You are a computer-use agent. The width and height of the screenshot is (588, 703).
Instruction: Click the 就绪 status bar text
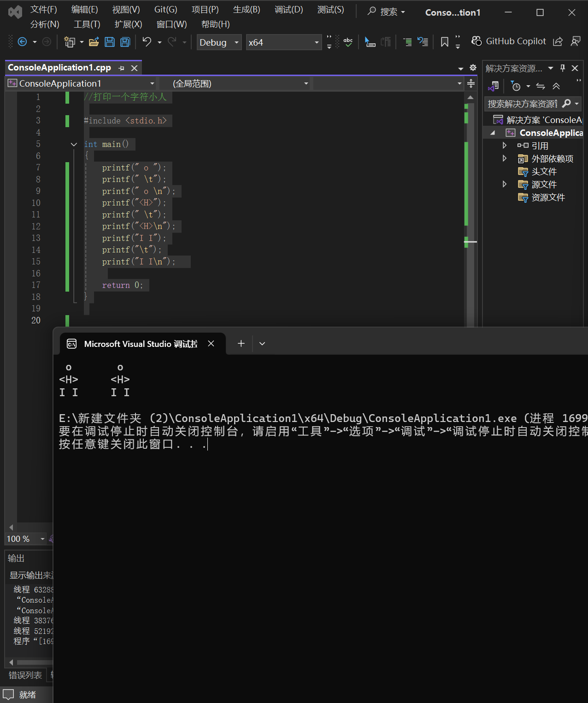[28, 695]
